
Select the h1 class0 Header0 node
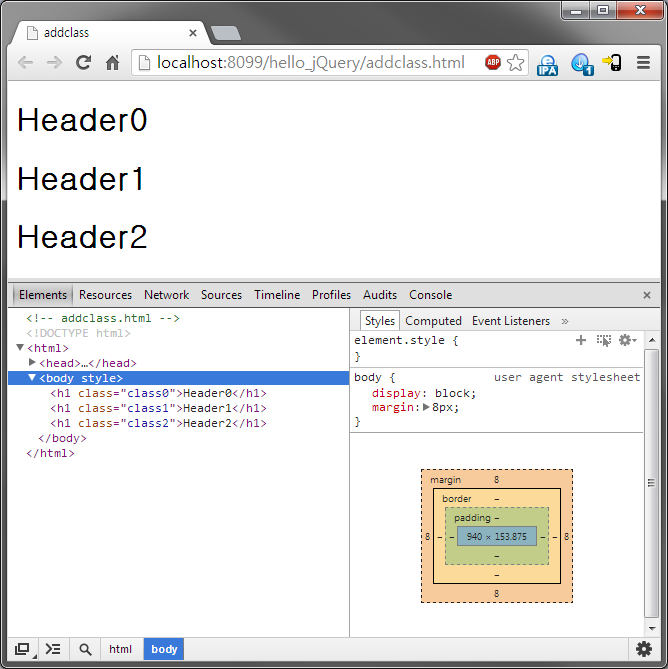[158, 393]
